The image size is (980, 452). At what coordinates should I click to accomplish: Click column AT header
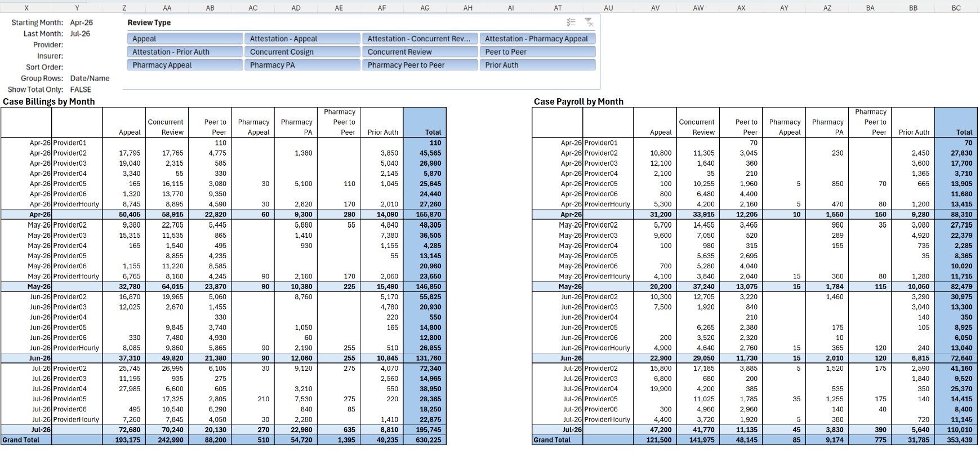[558, 8]
